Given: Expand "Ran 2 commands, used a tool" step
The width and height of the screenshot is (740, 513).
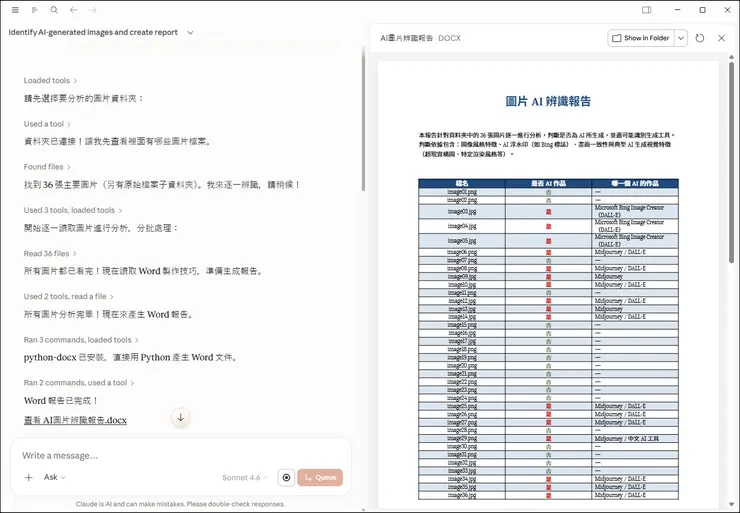Looking at the screenshot, I should coord(79,383).
